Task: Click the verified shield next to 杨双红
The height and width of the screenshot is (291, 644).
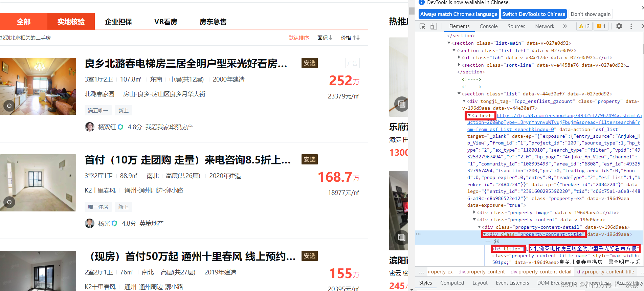Action: pos(120,127)
